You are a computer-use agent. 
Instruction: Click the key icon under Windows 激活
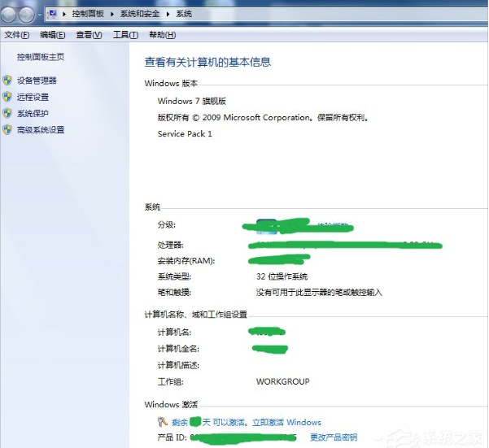163,422
